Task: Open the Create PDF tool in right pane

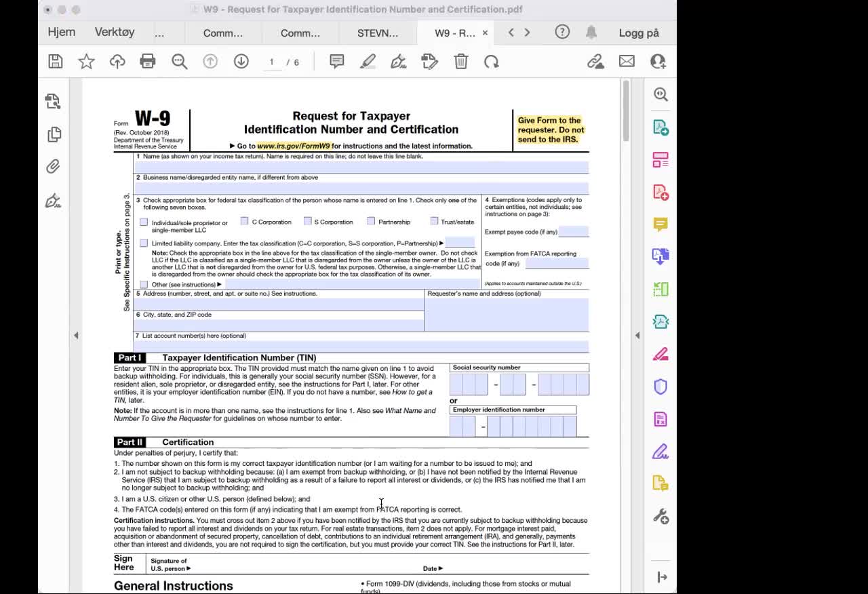Action: (660, 127)
